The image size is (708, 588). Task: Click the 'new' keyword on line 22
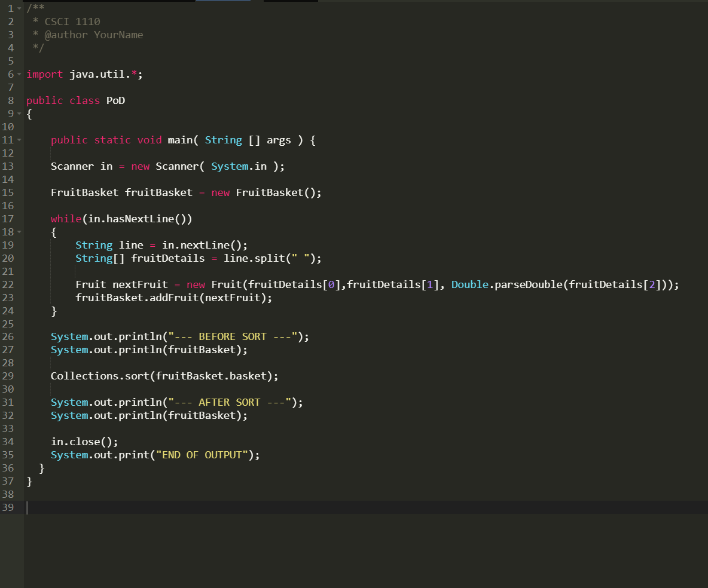(x=196, y=284)
